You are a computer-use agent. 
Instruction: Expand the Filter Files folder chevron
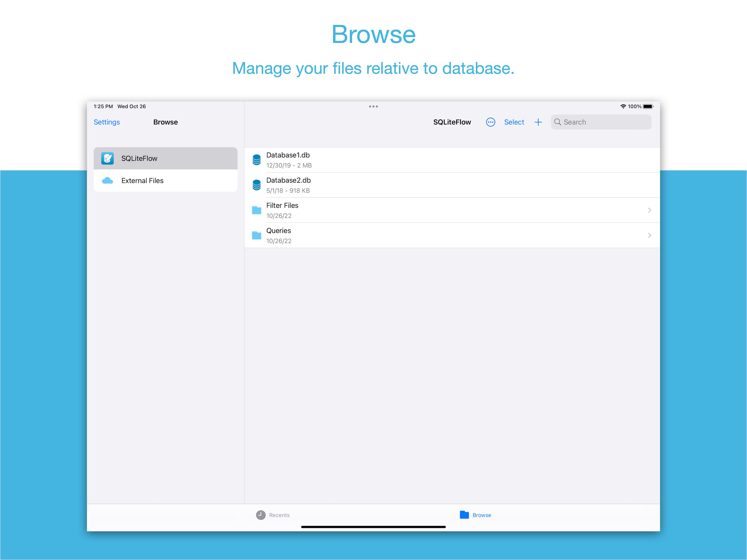click(649, 210)
